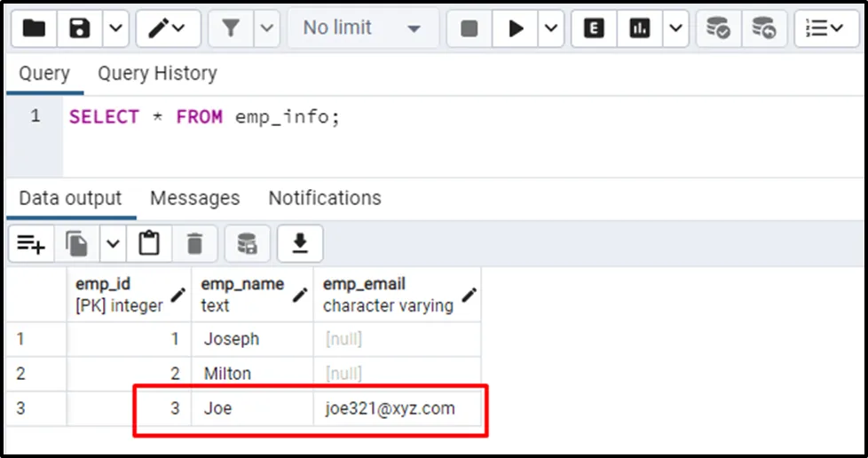The image size is (868, 458).
Task: Switch to the Notifications tab
Action: 324,197
